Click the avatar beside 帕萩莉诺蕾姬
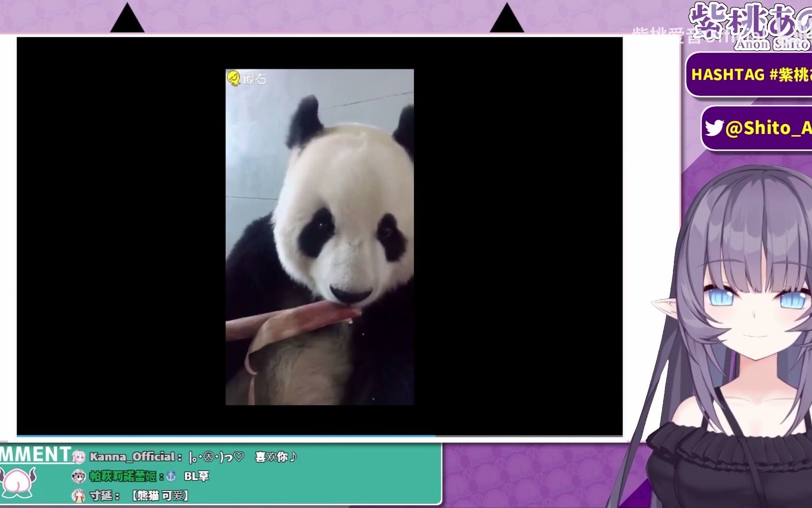The image size is (812, 508). pos(78,476)
